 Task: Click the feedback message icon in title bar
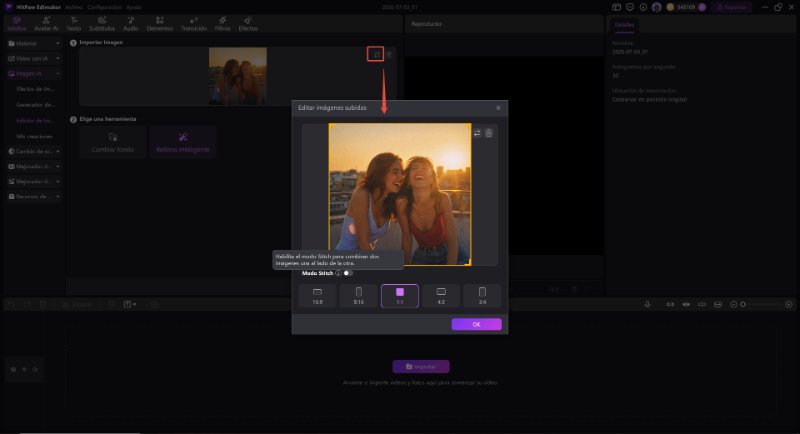[630, 7]
